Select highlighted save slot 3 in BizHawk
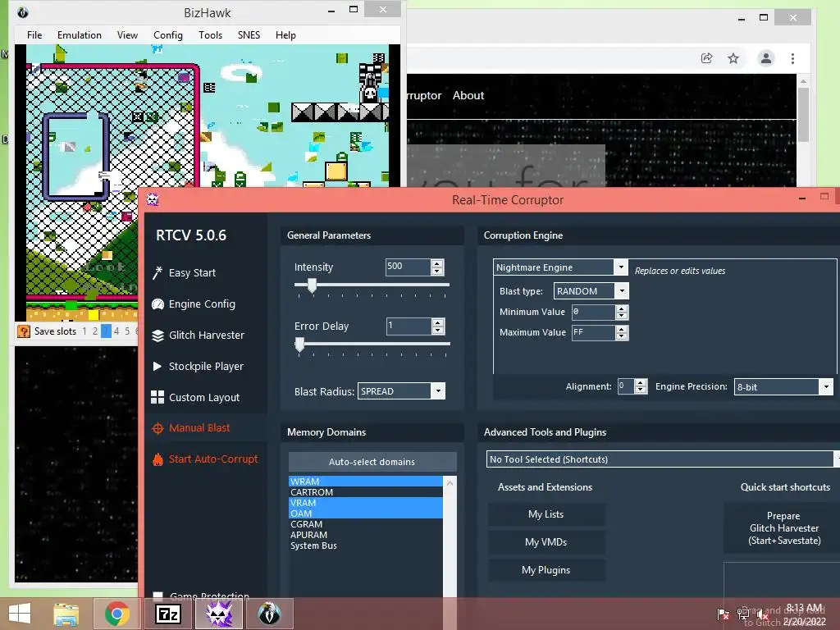Viewport: 840px width, 630px height. [x=106, y=331]
